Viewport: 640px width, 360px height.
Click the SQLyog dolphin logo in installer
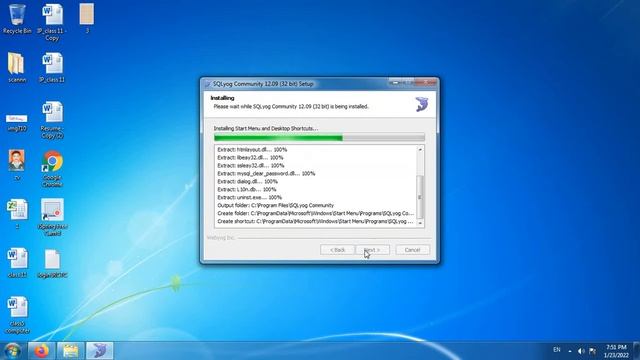click(x=422, y=104)
